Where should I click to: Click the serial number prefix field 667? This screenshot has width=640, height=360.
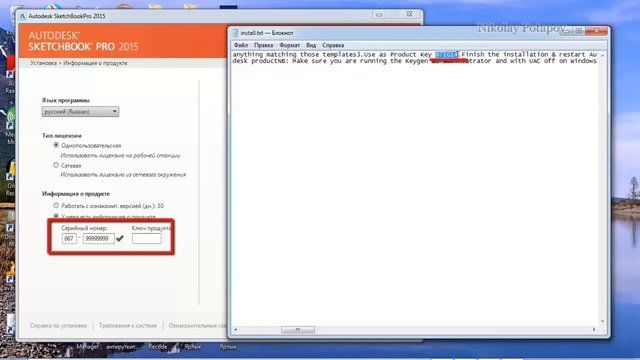point(69,238)
